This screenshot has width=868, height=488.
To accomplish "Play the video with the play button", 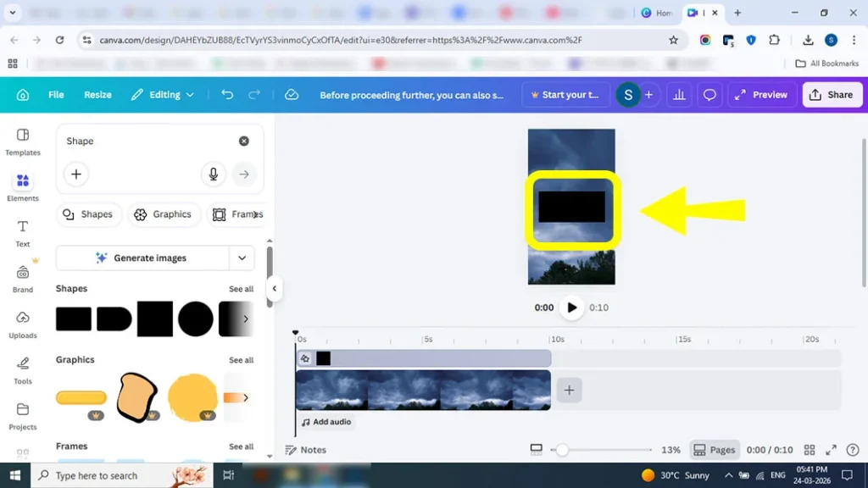I will tap(571, 308).
